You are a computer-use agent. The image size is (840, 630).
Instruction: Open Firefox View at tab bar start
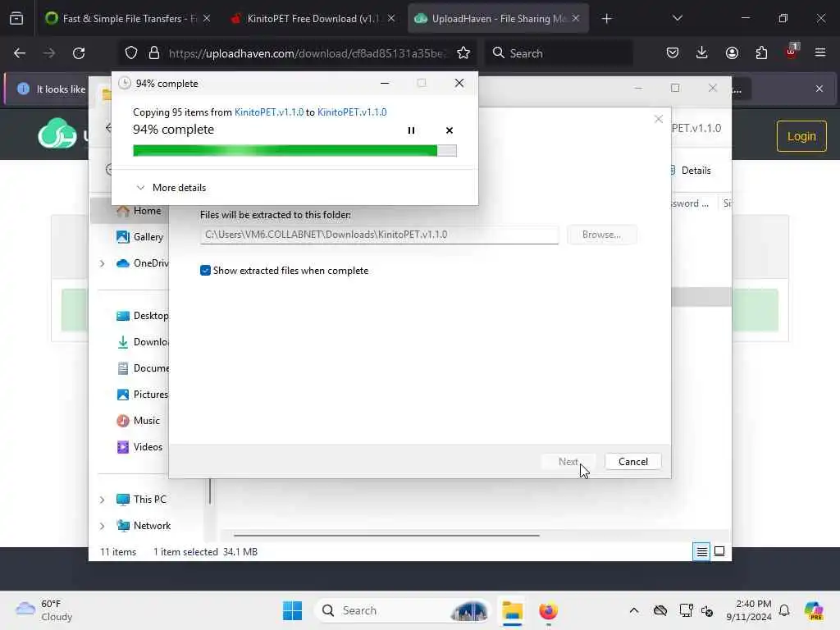click(16, 19)
